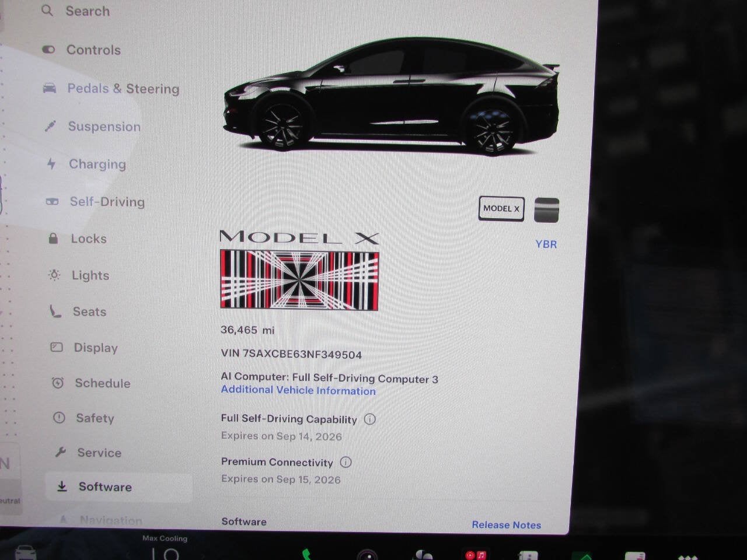This screenshot has height=560, width=747.
Task: Open info icon for Premium Connectivity
Action: (345, 462)
